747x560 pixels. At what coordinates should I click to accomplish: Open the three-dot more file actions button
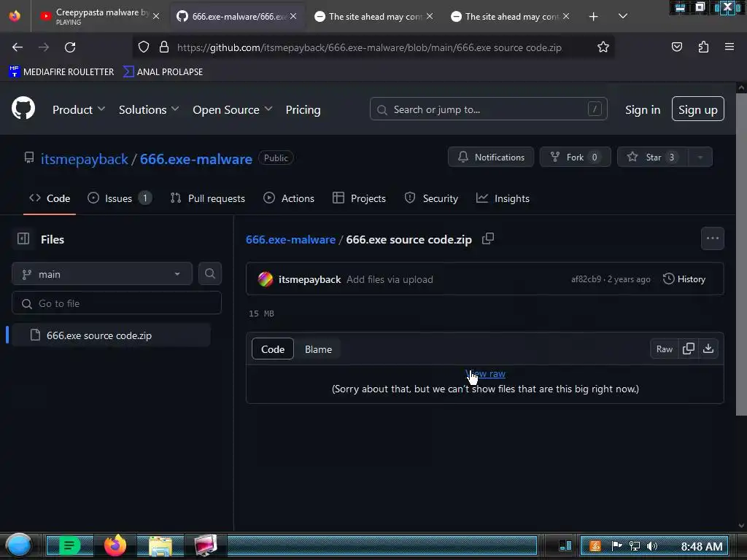point(712,238)
